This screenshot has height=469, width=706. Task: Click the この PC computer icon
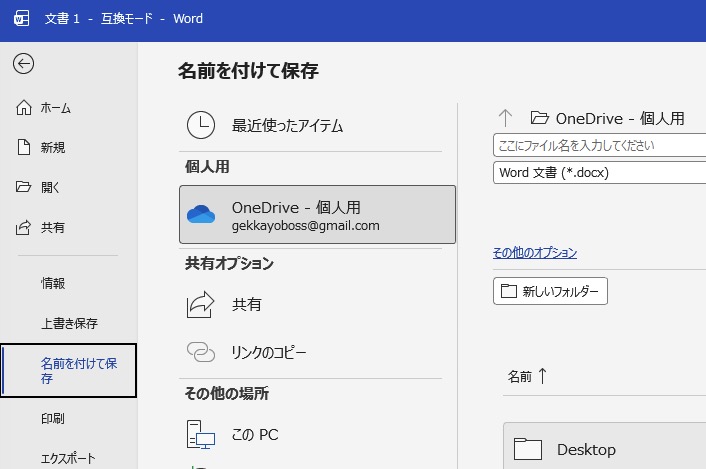point(201,434)
